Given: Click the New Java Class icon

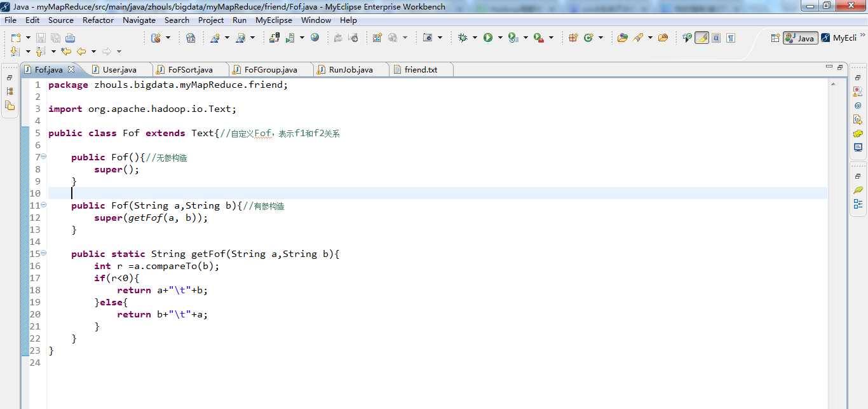Looking at the screenshot, I should click(588, 38).
